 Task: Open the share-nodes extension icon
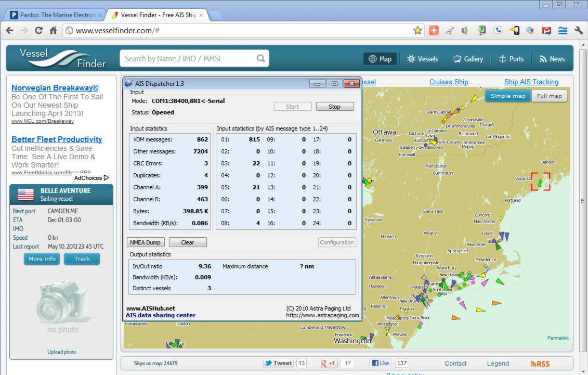[x=450, y=31]
